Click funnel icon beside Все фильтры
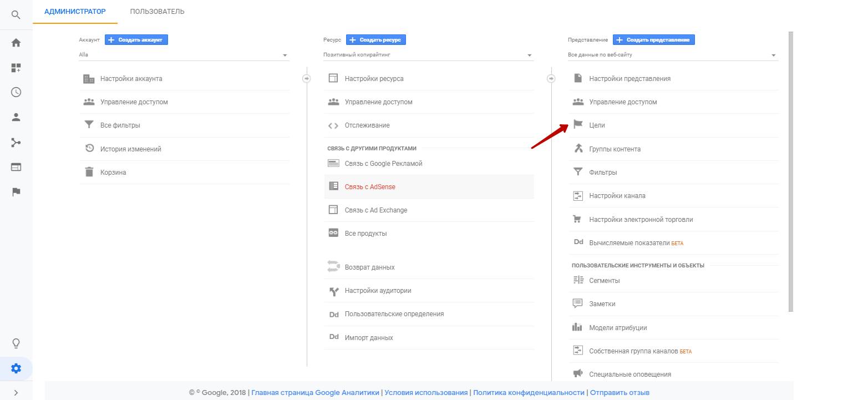 coord(89,125)
